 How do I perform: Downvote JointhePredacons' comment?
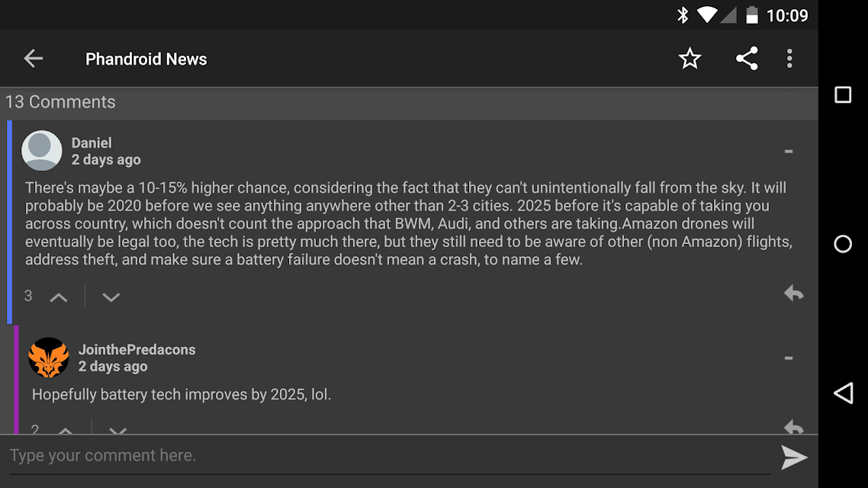[117, 429]
